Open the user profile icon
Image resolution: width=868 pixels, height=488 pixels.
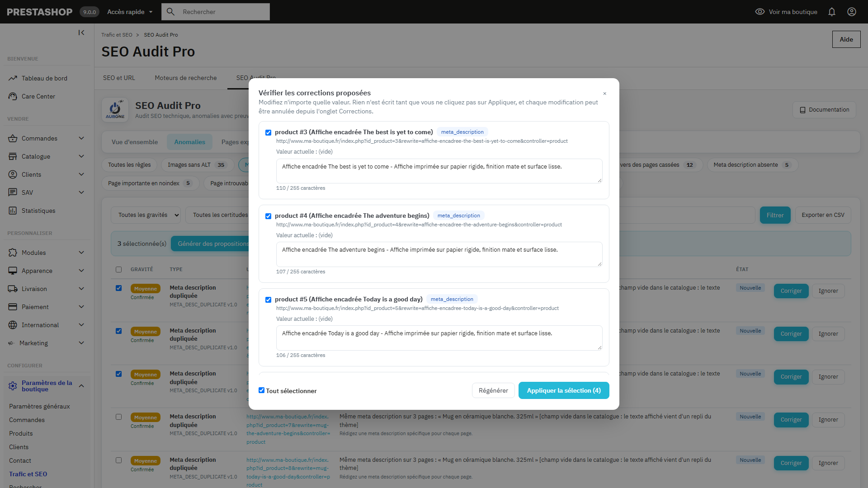pyautogui.click(x=852, y=12)
